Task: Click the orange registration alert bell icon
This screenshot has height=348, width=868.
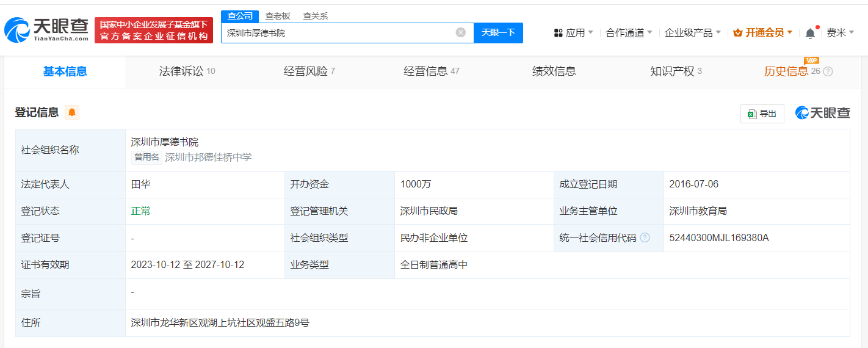Action: pos(72,112)
